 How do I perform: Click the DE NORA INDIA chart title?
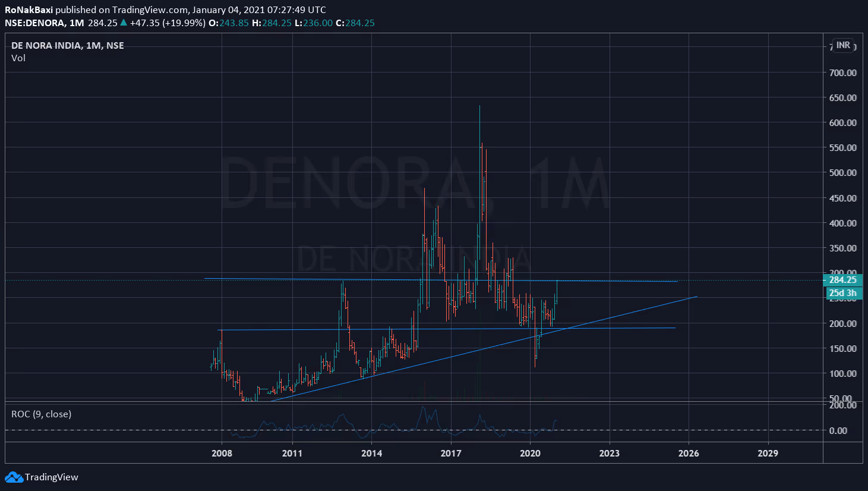(46, 45)
